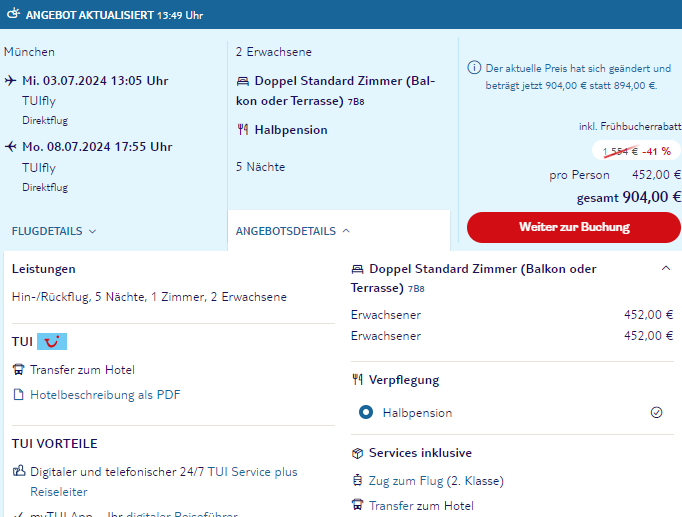The width and height of the screenshot is (682, 517).
Task: Click the bed icon in room price details
Action: click(357, 269)
